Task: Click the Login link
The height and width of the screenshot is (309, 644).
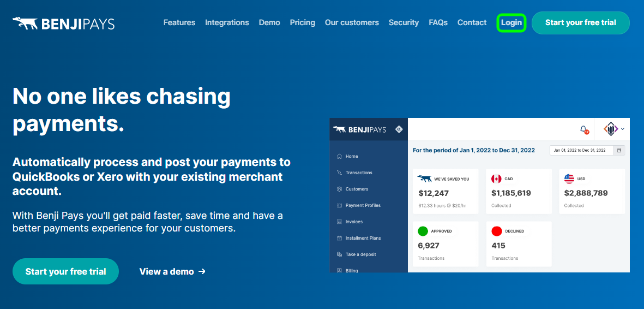Action: 511,22
